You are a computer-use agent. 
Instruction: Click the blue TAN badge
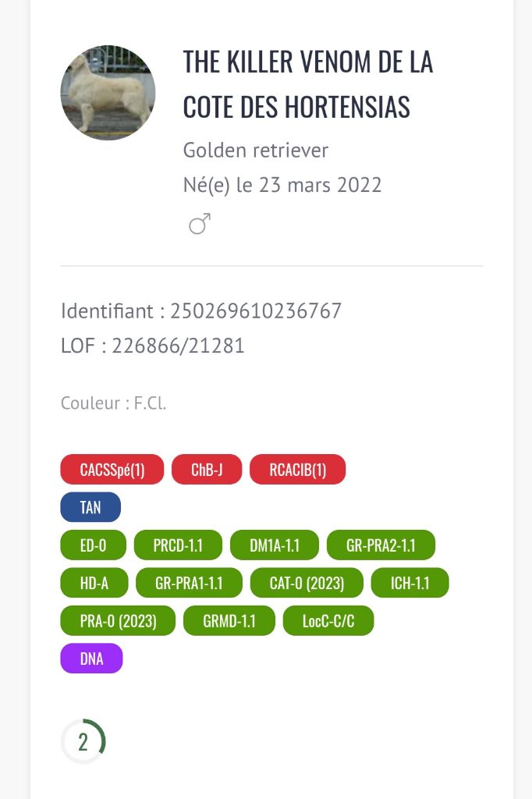(90, 507)
